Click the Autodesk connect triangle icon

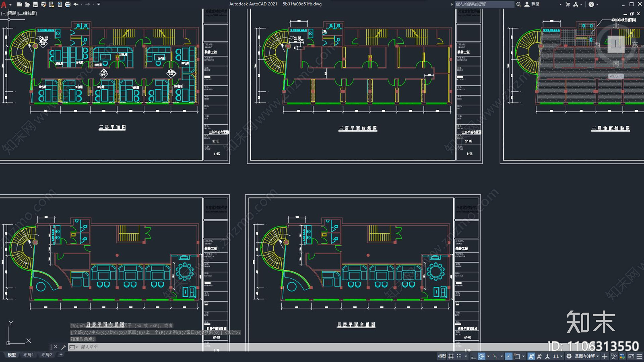(x=576, y=4)
